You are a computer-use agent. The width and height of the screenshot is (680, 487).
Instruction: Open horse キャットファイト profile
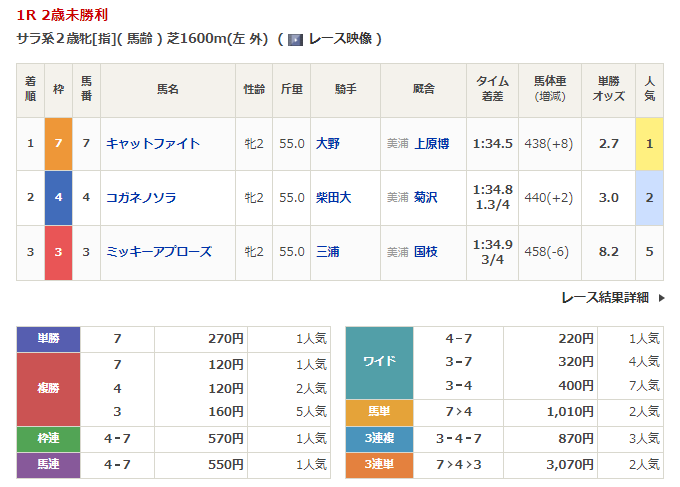point(153,144)
